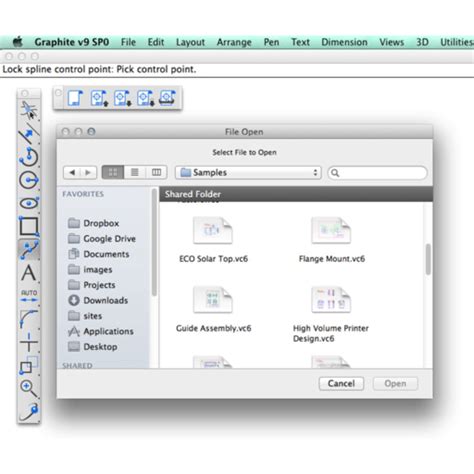Click the Cancel button
Viewport: 474px width, 474px height.
(341, 383)
